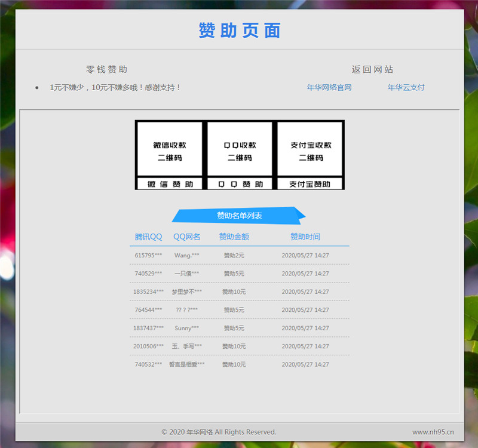Click the QQ收款二维码 QR code image
This screenshot has width=478, height=448.
[239, 149]
